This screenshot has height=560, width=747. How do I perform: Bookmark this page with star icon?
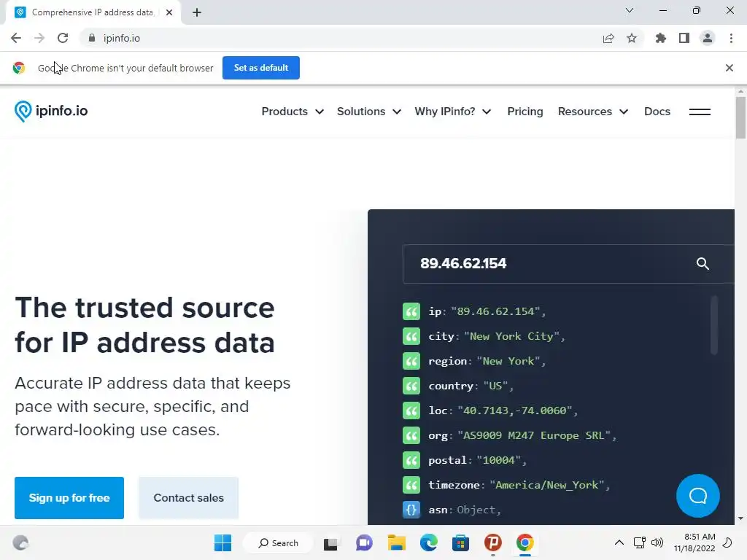pos(632,38)
